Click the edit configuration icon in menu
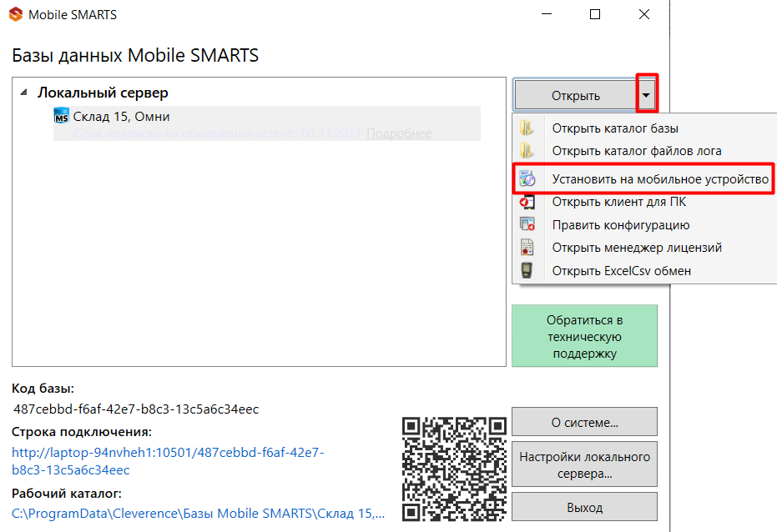The image size is (777, 532). pyautogui.click(x=527, y=224)
